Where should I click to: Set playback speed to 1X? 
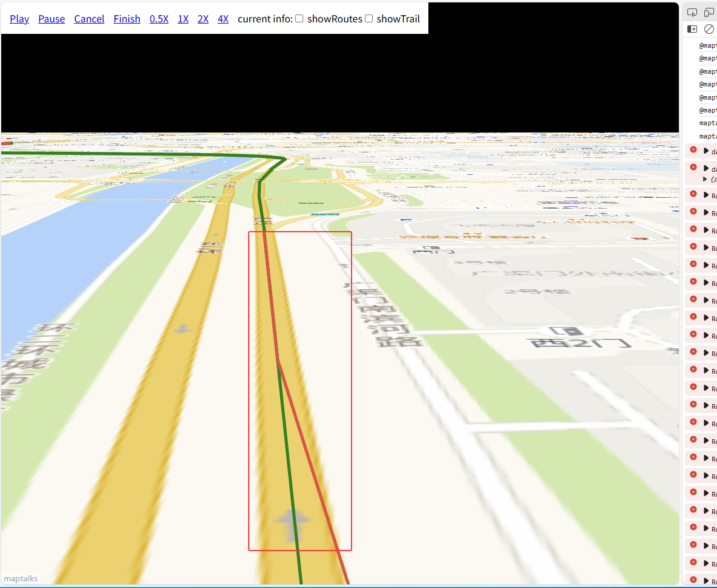pos(183,19)
